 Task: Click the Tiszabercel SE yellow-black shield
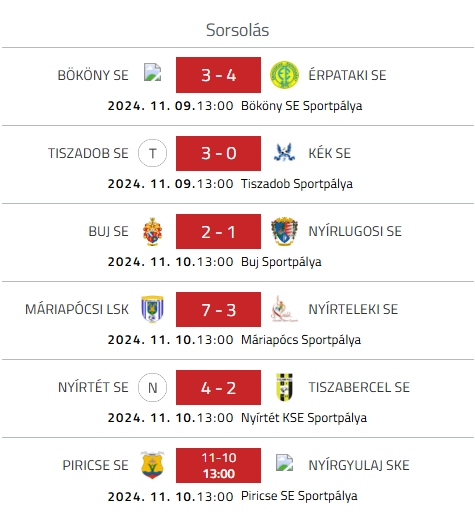pyautogui.click(x=284, y=387)
